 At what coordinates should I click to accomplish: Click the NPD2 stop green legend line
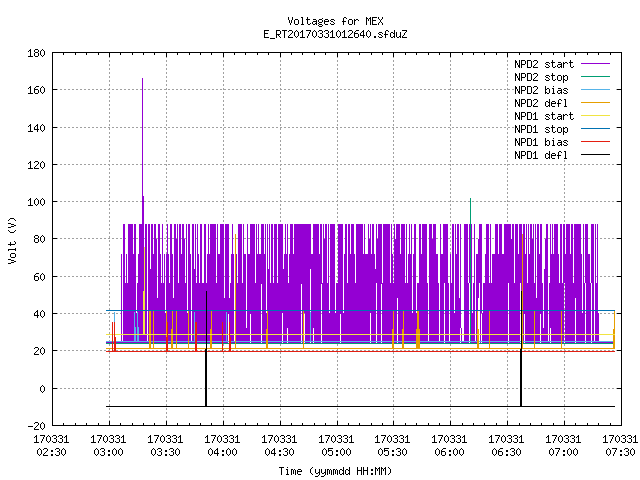point(595,77)
